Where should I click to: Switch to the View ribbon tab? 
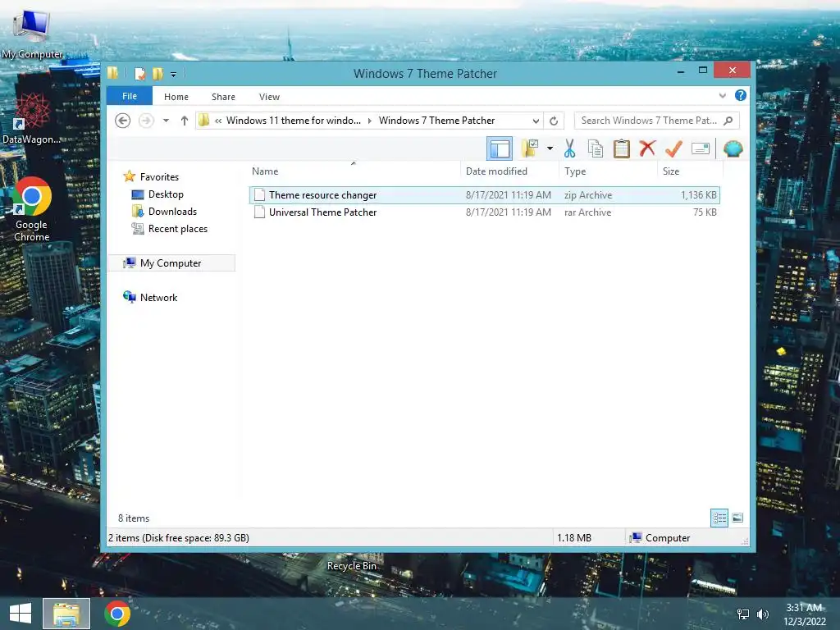(x=269, y=97)
